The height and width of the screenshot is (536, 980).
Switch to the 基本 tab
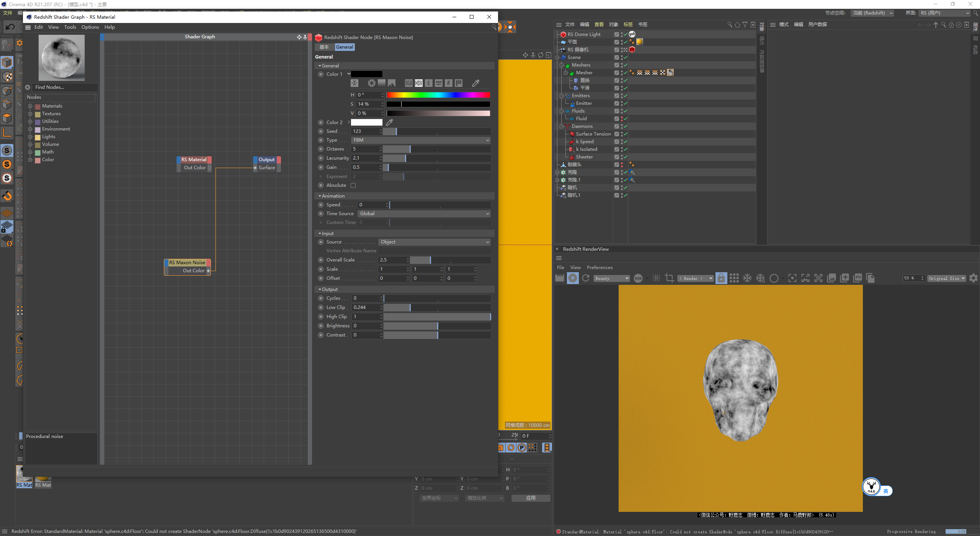point(324,47)
